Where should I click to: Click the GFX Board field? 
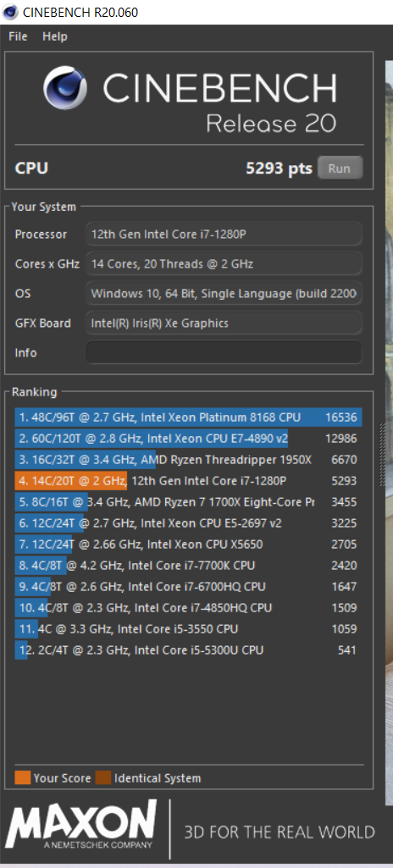(224, 323)
